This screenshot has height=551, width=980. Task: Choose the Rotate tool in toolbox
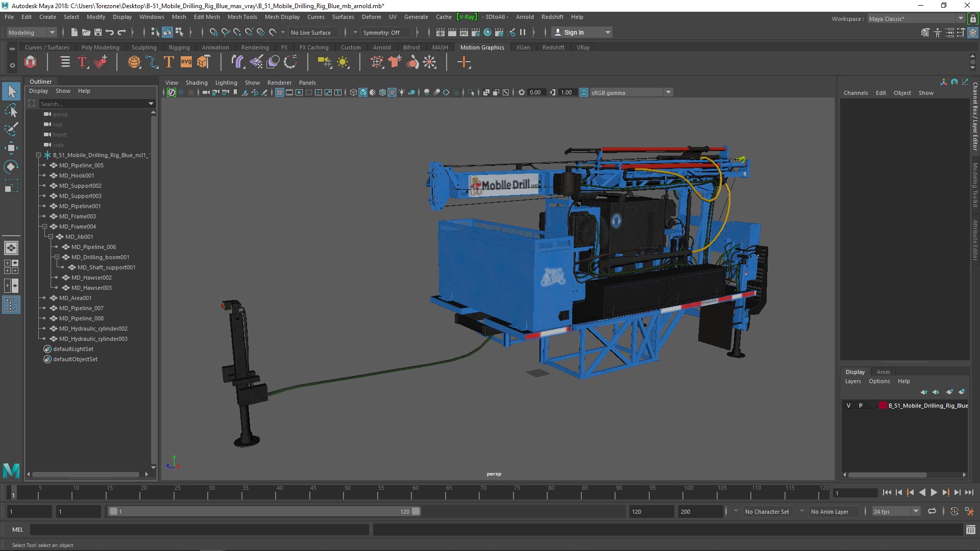(x=11, y=167)
